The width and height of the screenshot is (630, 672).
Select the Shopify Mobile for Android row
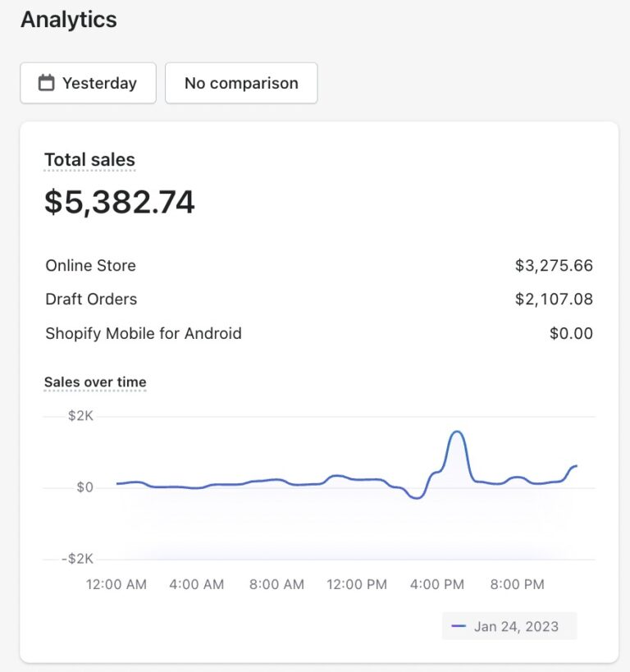(x=319, y=333)
